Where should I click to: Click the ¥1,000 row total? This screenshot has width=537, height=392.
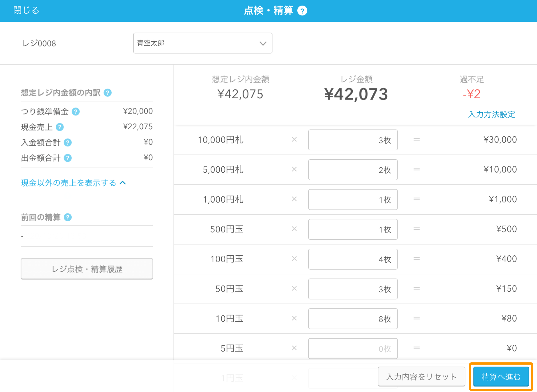coord(503,199)
